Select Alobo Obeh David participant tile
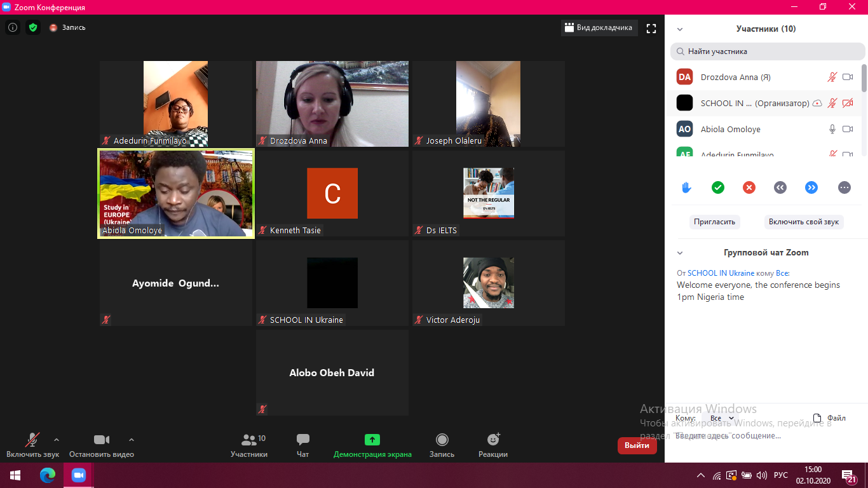Viewport: 868px width, 488px height. tap(332, 373)
